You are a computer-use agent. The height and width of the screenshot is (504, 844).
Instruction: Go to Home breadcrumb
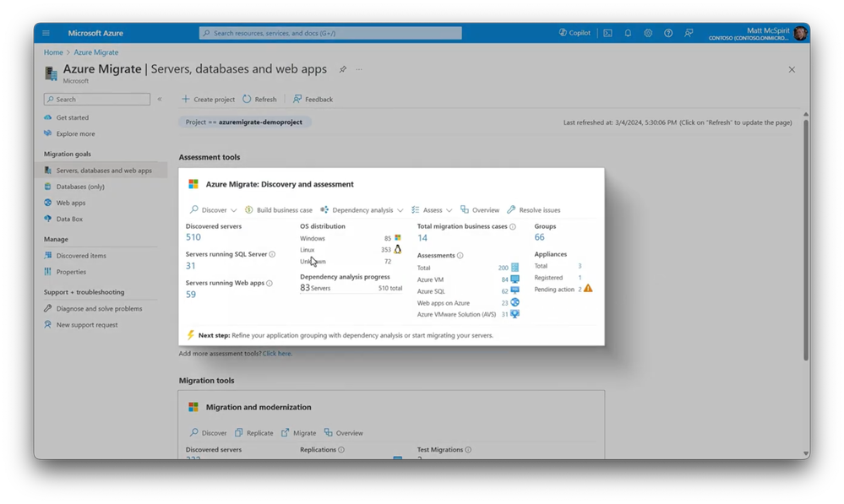click(x=53, y=52)
